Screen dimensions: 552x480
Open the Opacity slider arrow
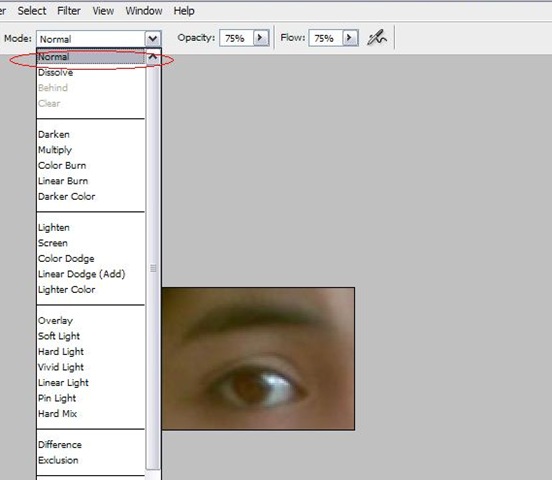[261, 38]
